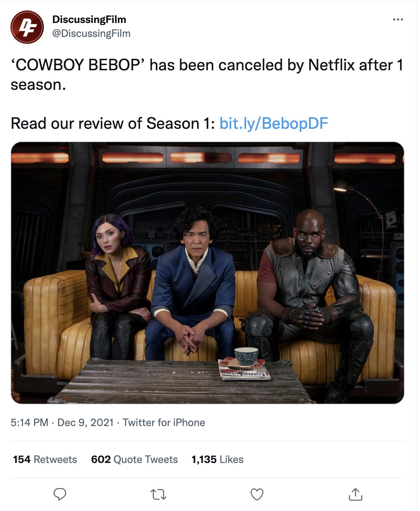Open the Cowboy Bebop cast photo
420x511 pixels.
point(208,273)
